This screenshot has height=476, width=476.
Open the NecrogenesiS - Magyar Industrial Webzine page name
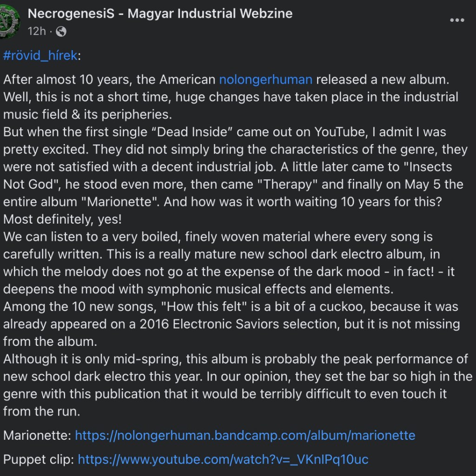[x=160, y=13]
